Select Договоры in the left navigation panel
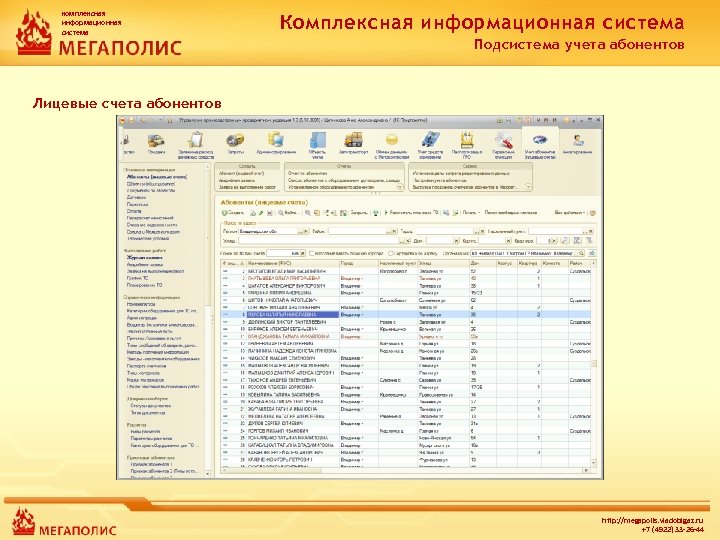Screen dimensions: 720x540 136,197
